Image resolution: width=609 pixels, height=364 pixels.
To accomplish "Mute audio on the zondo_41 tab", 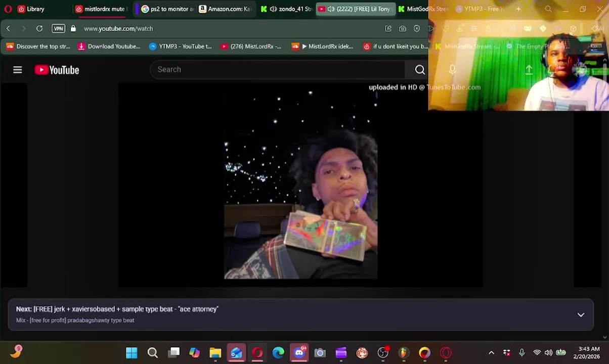I will click(273, 9).
